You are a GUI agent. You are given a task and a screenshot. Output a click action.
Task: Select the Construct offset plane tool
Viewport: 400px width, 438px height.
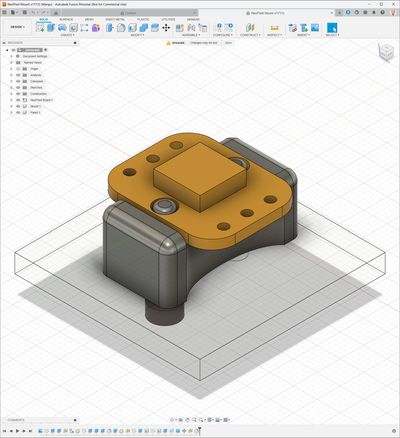[x=250, y=28]
